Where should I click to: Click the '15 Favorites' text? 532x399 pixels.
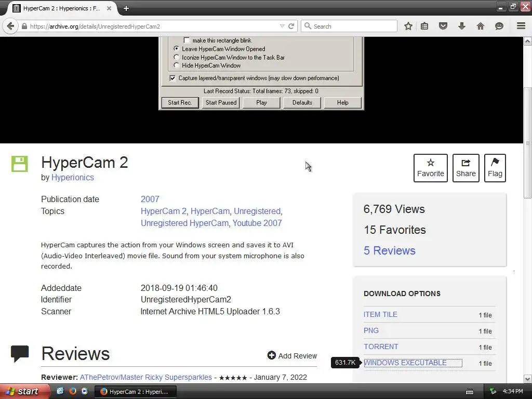[x=395, y=230]
